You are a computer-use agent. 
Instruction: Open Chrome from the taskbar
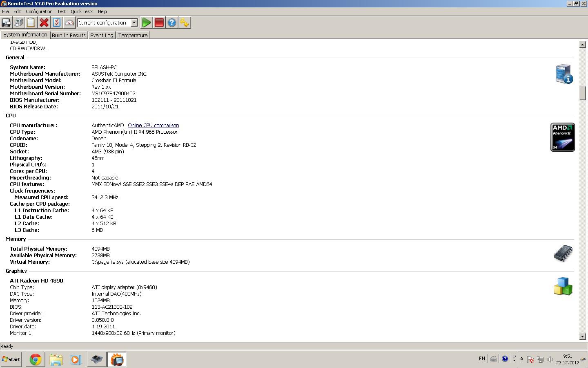click(36, 359)
